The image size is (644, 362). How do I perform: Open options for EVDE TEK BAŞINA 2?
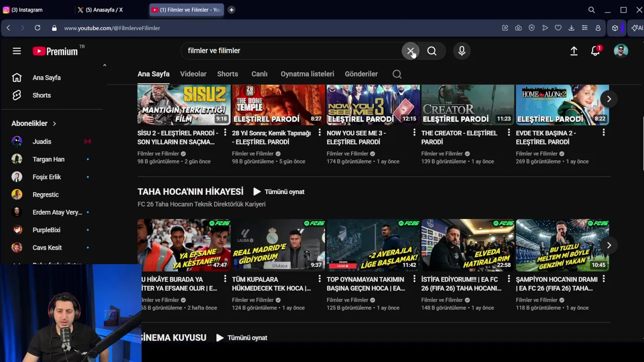pos(603,133)
